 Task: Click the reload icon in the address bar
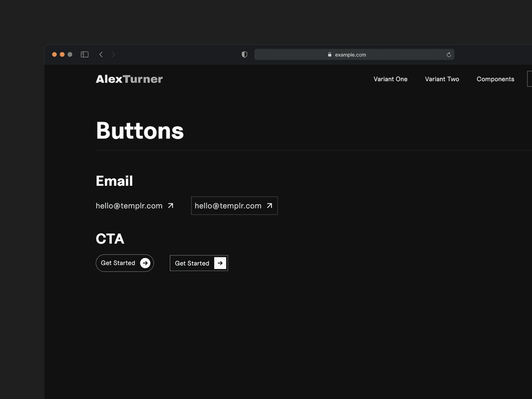(448, 54)
